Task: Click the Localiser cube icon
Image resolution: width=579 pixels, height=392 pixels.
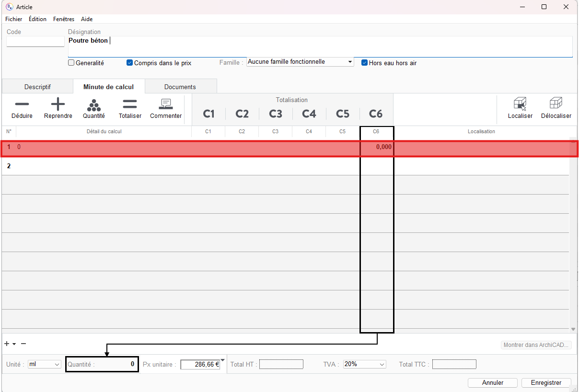Action: pyautogui.click(x=520, y=104)
